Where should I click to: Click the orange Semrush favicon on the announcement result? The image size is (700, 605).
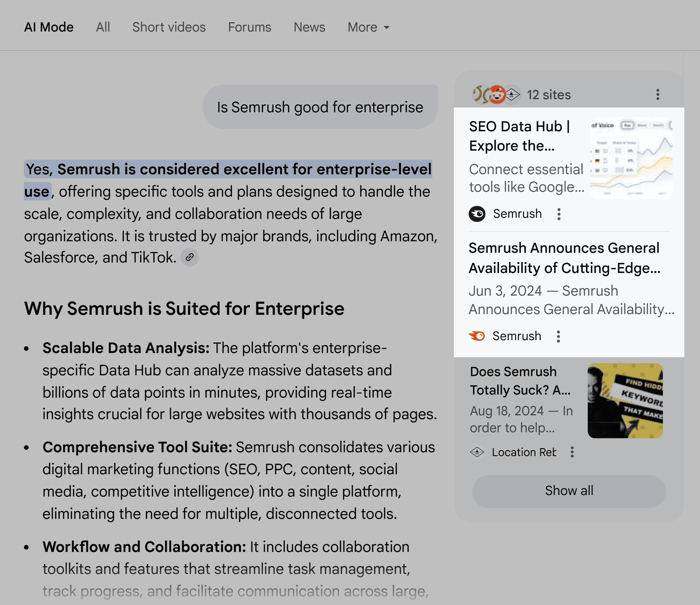point(477,336)
